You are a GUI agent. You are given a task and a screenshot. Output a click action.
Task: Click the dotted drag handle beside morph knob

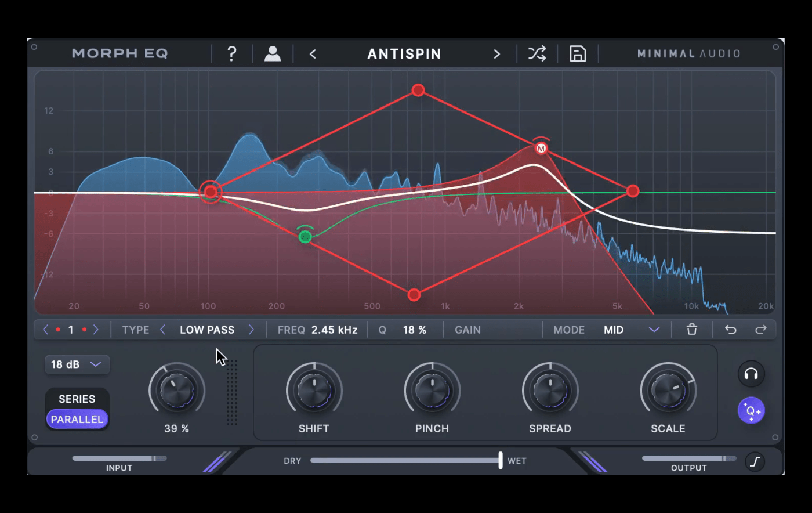coord(232,392)
